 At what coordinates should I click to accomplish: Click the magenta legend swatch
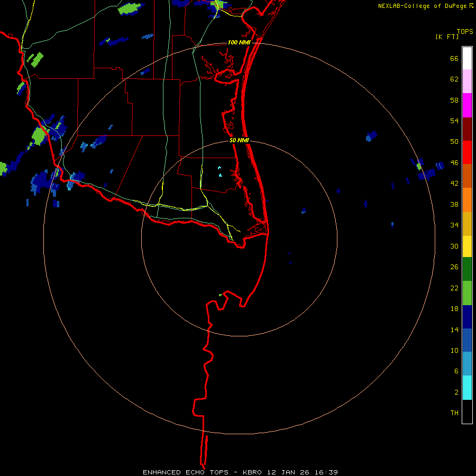[467, 105]
